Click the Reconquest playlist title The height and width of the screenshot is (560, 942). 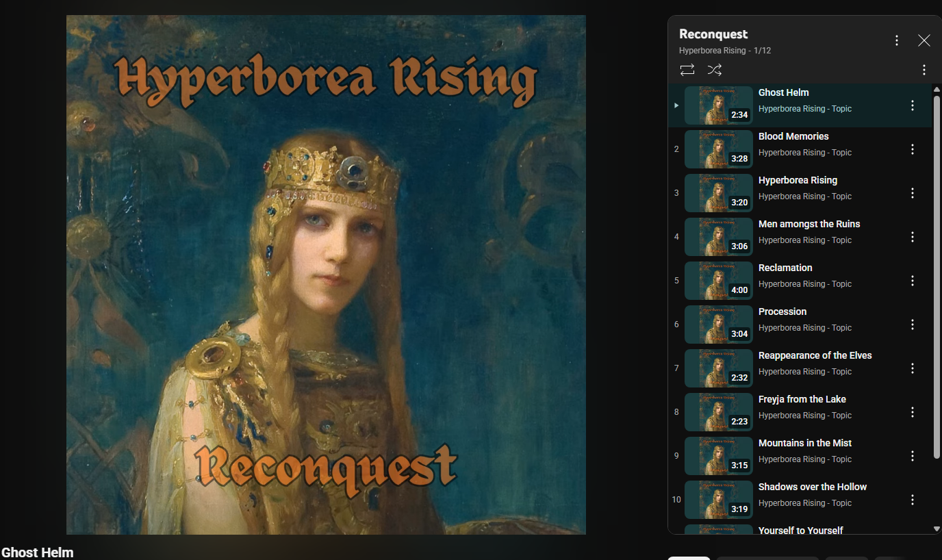coord(713,34)
